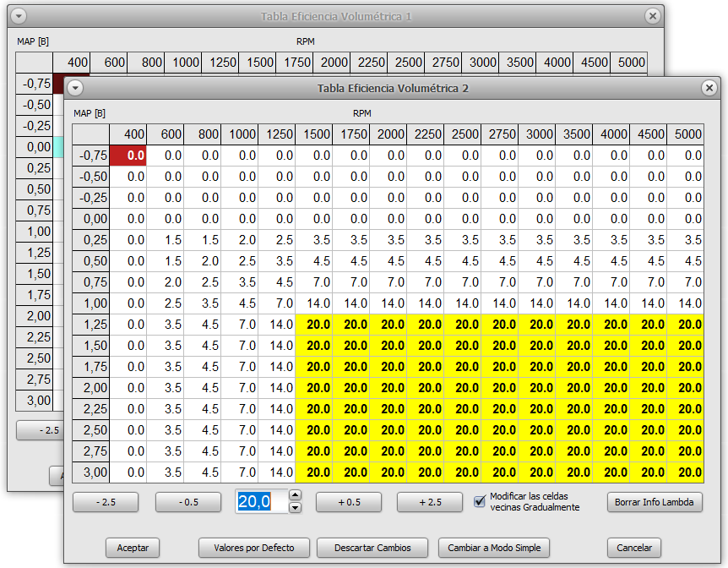This screenshot has width=728, height=568.
Task: Select 14.0 cell at MAP 1,00, RPM 1500
Action: coord(314,303)
